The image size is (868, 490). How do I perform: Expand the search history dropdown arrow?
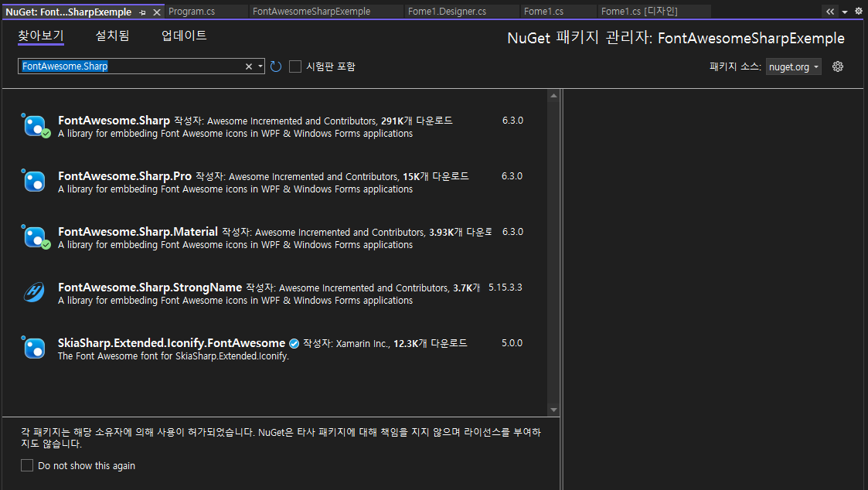click(x=260, y=66)
